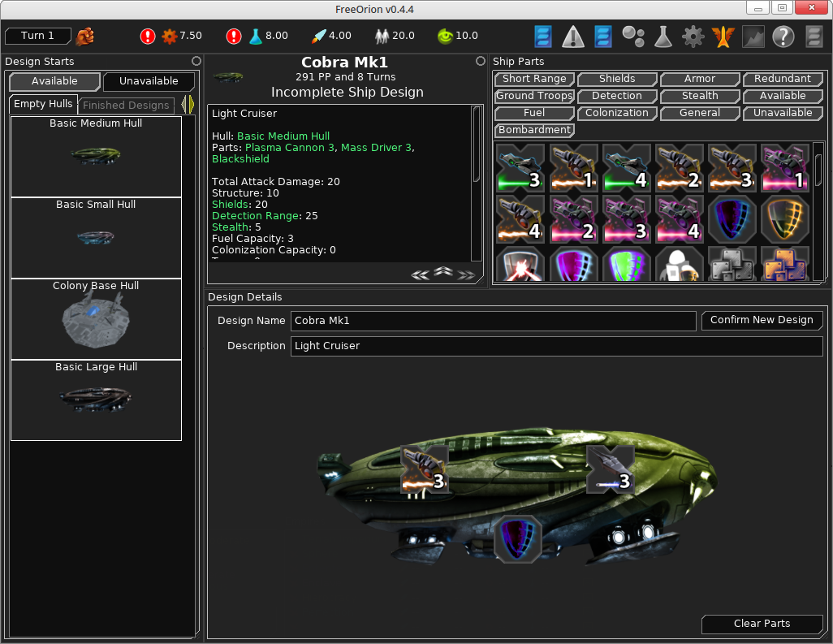Open the Pedia help question mark icon
The width and height of the screenshot is (833, 644).
click(x=783, y=37)
